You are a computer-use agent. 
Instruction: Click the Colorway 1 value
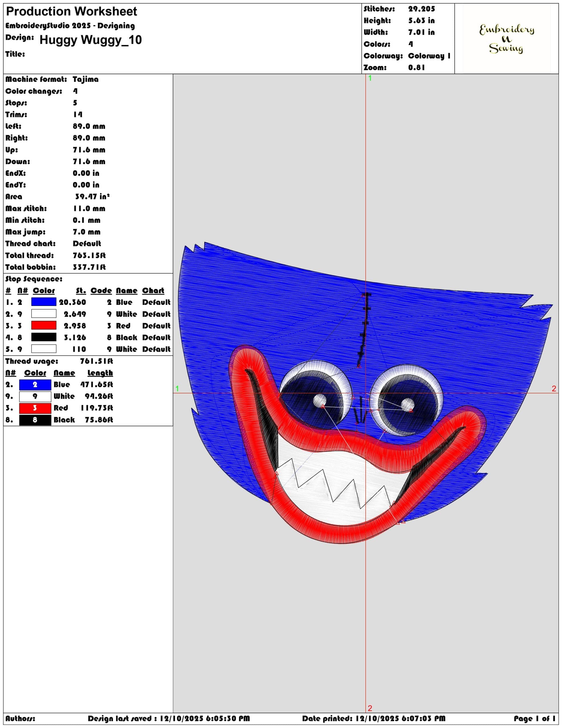(x=429, y=56)
